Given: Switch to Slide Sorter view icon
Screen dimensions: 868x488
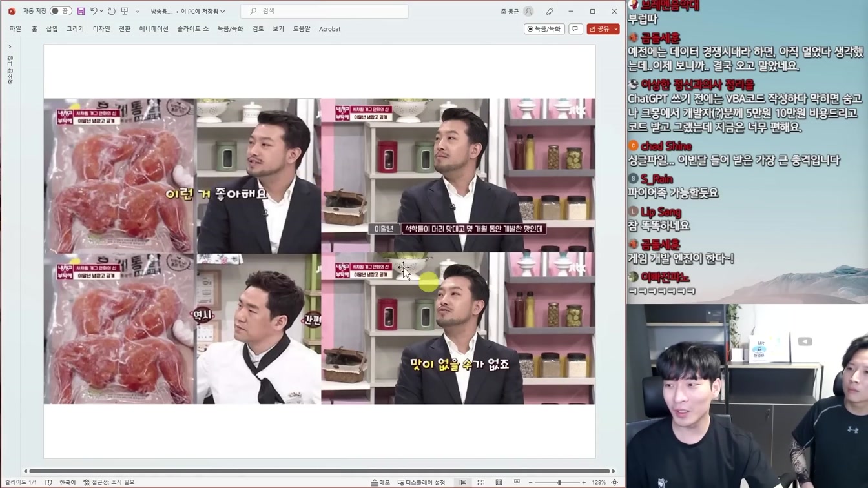Looking at the screenshot, I should [480, 482].
